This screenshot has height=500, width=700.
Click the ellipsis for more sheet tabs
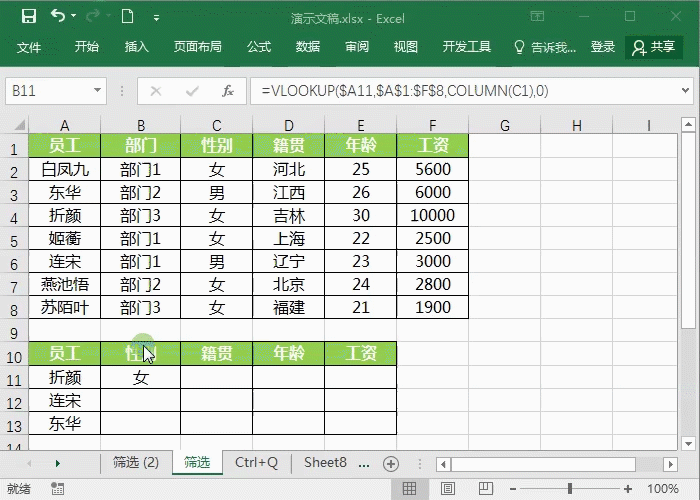coord(364,465)
